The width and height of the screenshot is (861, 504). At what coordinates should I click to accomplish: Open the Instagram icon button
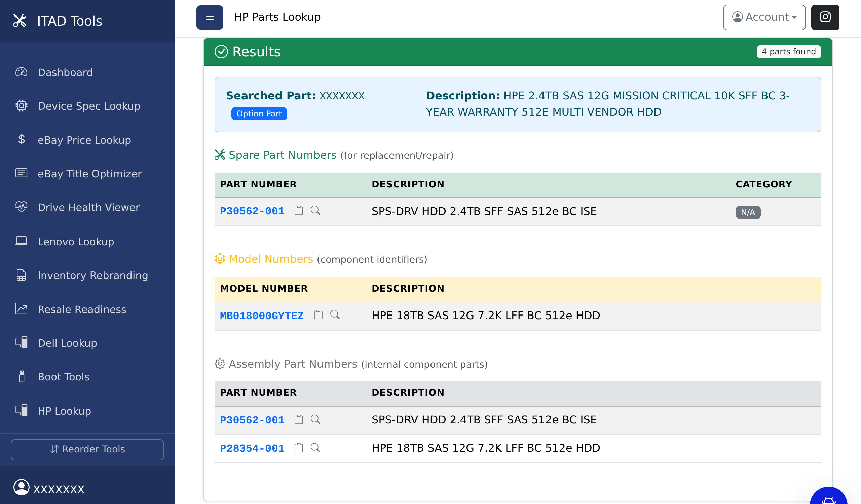(x=825, y=17)
